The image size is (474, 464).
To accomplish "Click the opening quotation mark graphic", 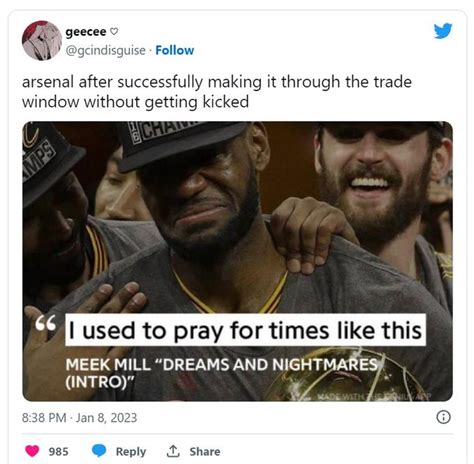I will (x=46, y=323).
